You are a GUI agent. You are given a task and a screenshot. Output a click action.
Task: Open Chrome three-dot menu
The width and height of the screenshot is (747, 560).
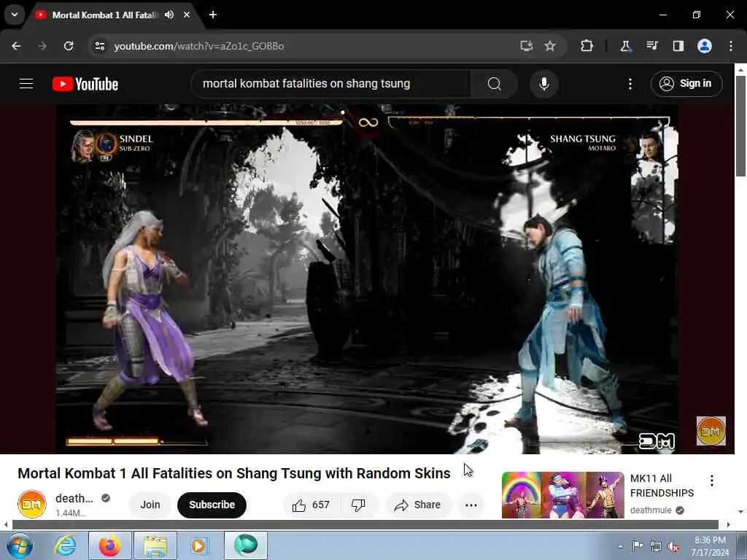pyautogui.click(x=731, y=46)
